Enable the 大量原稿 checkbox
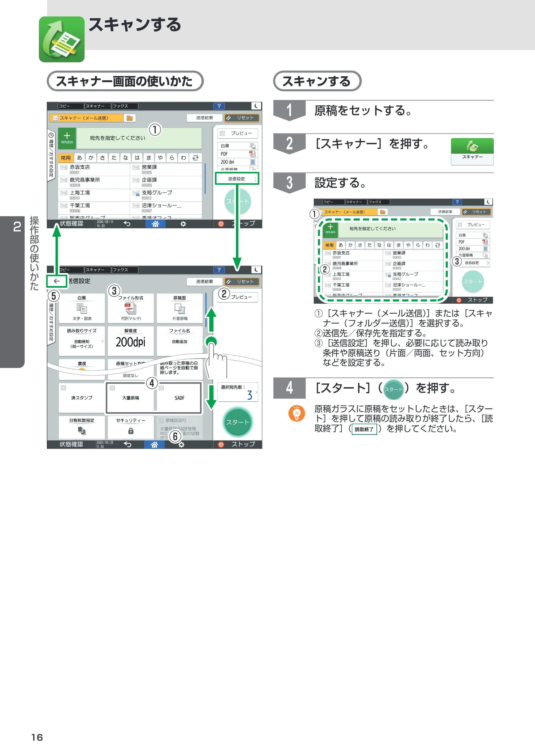The height and width of the screenshot is (756, 535). 112,388
